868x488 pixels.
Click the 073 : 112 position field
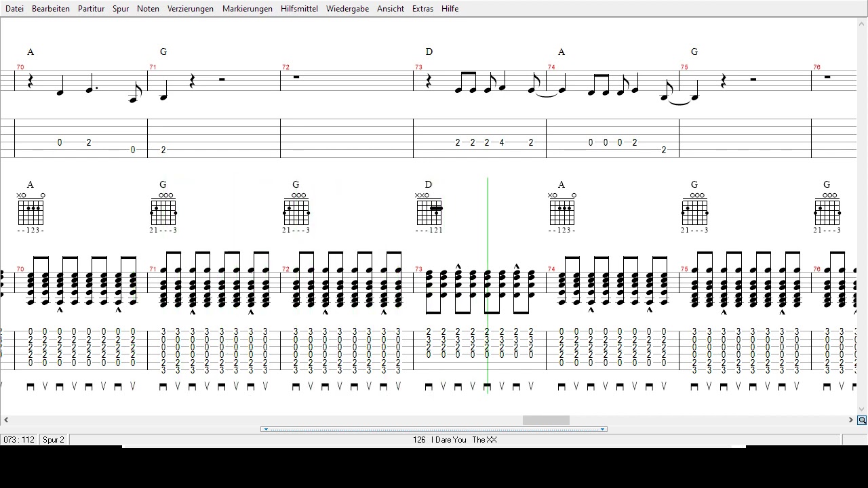tap(19, 440)
